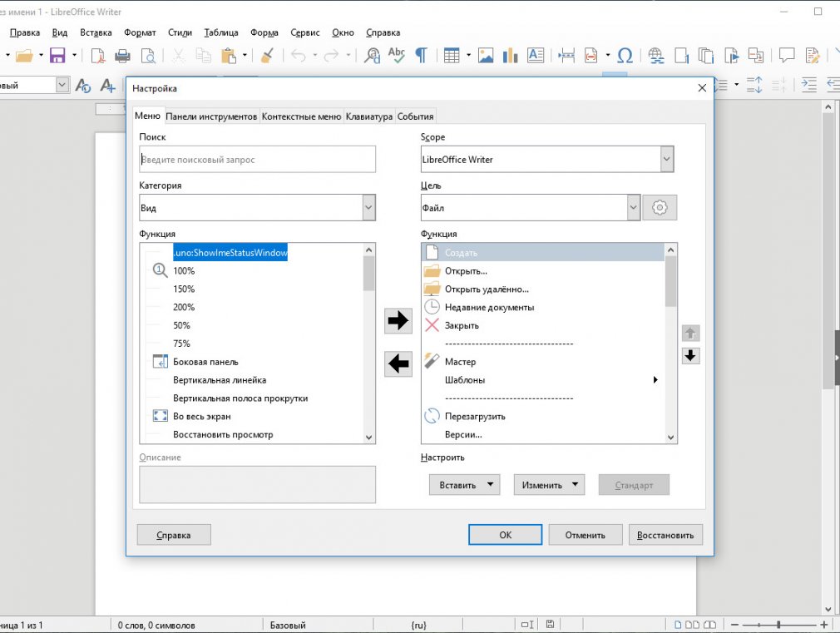Click the Print toolbar icon
This screenshot has width=840, height=633.
123,55
